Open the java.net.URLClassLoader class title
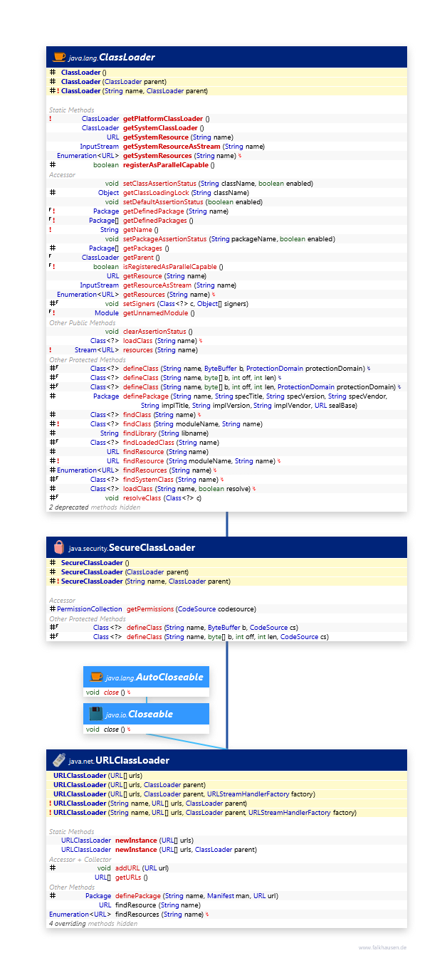 point(120,760)
